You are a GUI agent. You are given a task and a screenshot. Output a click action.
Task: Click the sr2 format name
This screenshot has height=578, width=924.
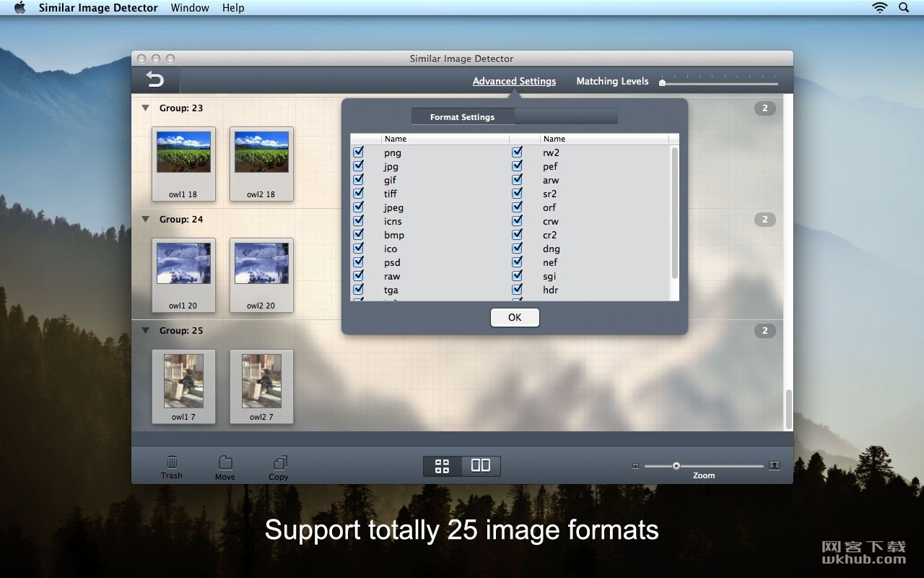tap(550, 194)
